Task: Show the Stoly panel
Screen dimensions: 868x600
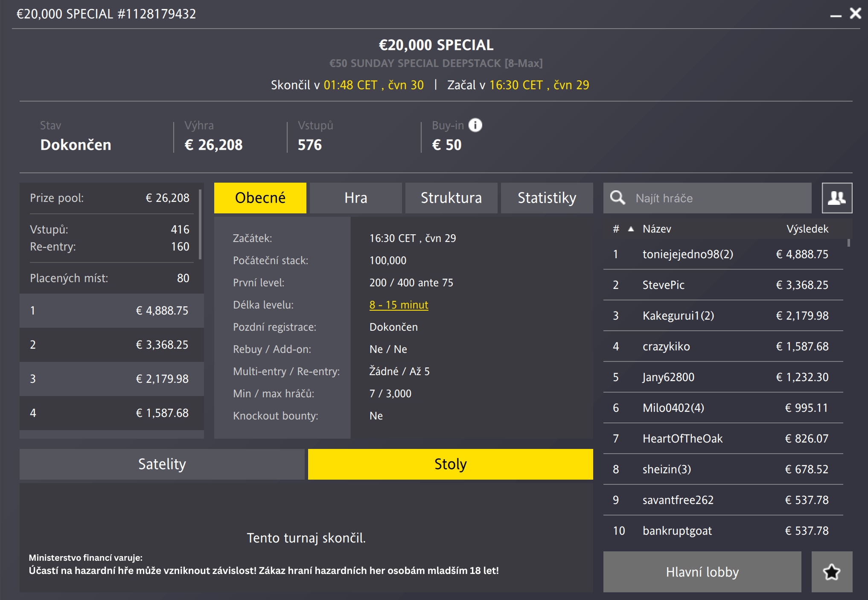Action: 450,464
